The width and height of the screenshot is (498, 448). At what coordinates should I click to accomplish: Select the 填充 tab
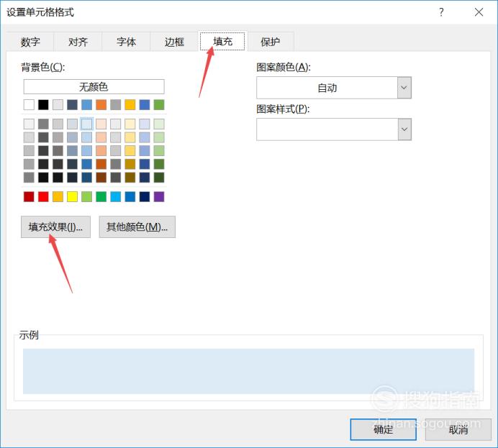point(222,41)
